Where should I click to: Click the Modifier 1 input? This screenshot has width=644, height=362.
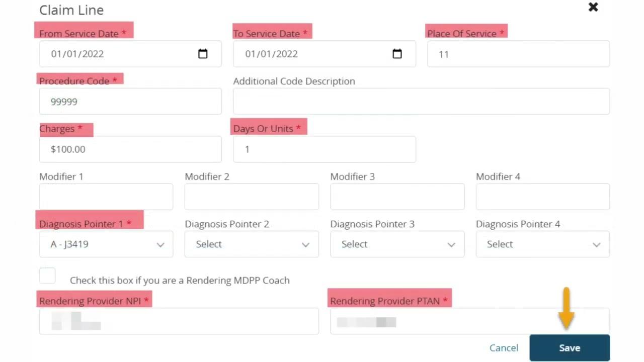(x=106, y=197)
